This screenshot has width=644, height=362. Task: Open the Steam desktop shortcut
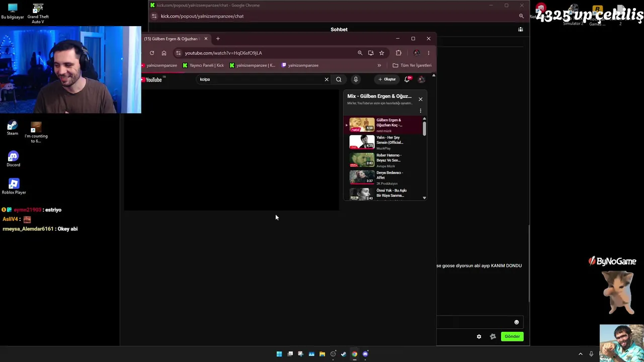click(x=13, y=128)
